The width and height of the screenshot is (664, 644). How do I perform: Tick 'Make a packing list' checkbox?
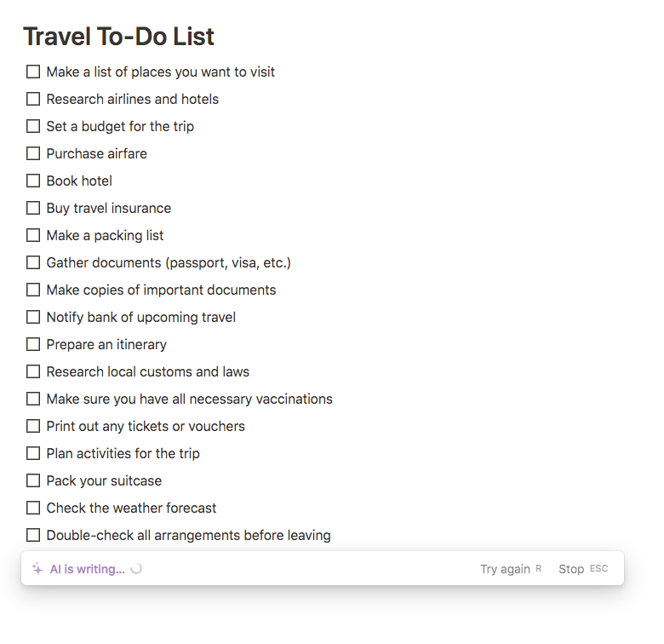(x=33, y=235)
